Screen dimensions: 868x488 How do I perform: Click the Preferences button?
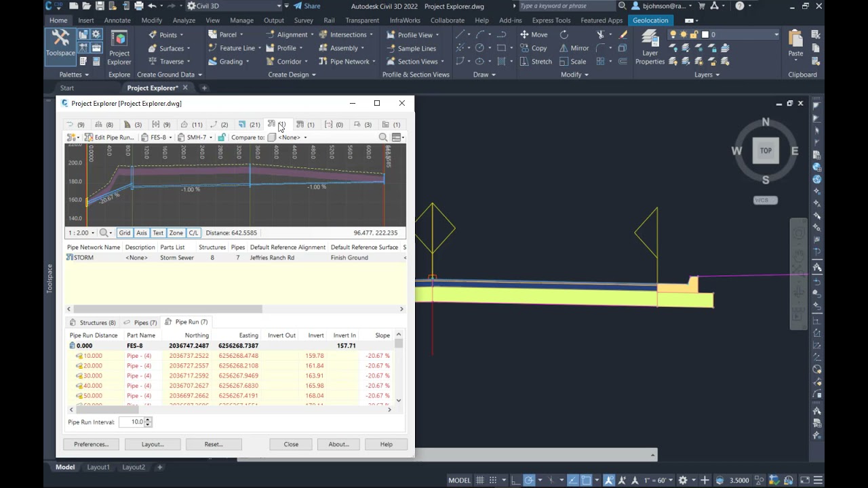pyautogui.click(x=92, y=445)
